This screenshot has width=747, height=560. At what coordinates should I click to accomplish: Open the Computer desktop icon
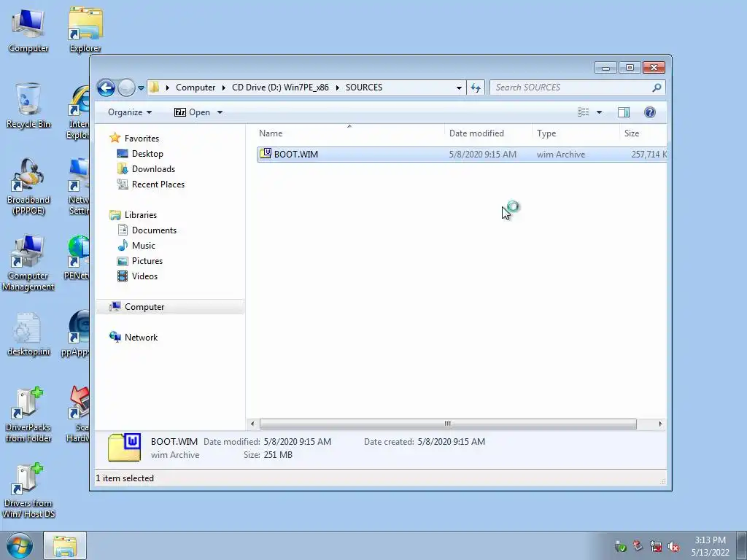click(x=28, y=31)
